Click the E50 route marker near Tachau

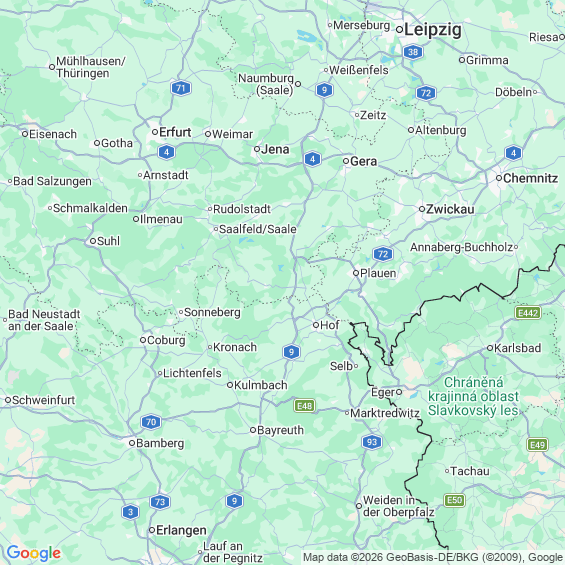click(x=454, y=500)
